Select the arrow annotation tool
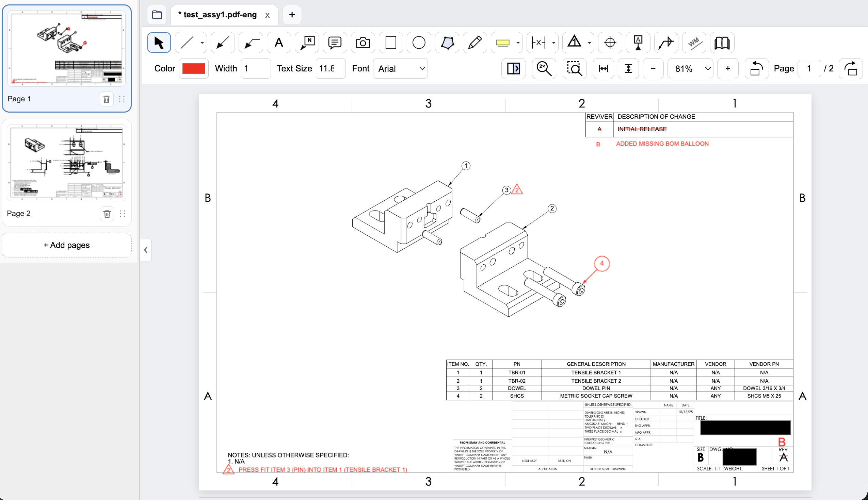Screen dimensions: 868x500 223,43
